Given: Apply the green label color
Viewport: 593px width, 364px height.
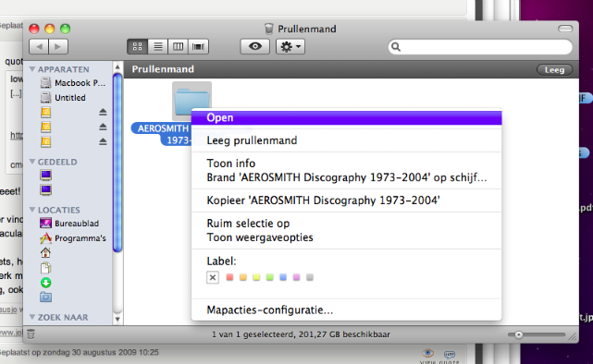Looking at the screenshot, I should (x=269, y=277).
